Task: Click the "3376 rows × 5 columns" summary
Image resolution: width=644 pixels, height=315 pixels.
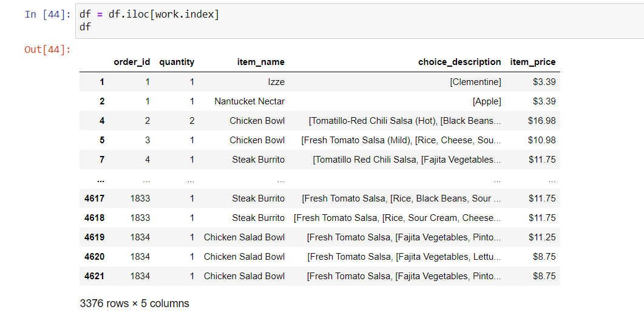Action: pos(134,303)
